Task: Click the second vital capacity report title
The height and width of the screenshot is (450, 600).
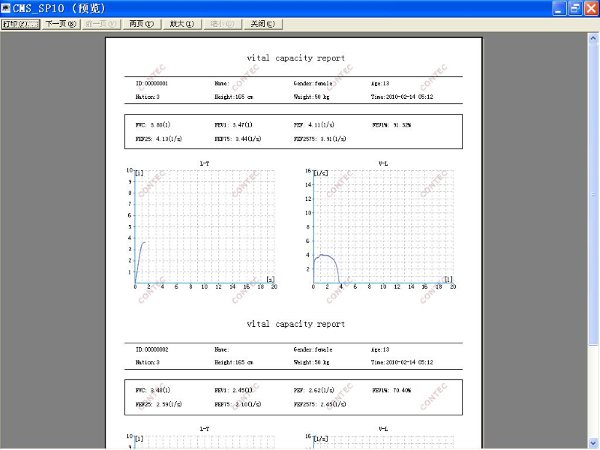Action: click(295, 324)
